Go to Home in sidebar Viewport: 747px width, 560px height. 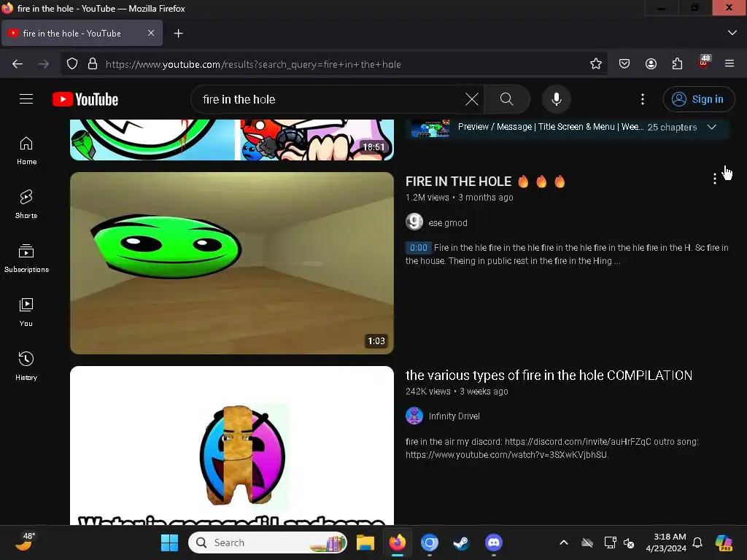(x=26, y=150)
